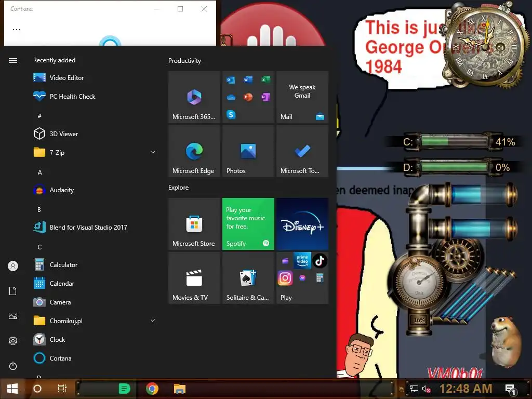Click the Recently added heading
The height and width of the screenshot is (399, 532).
tap(54, 60)
